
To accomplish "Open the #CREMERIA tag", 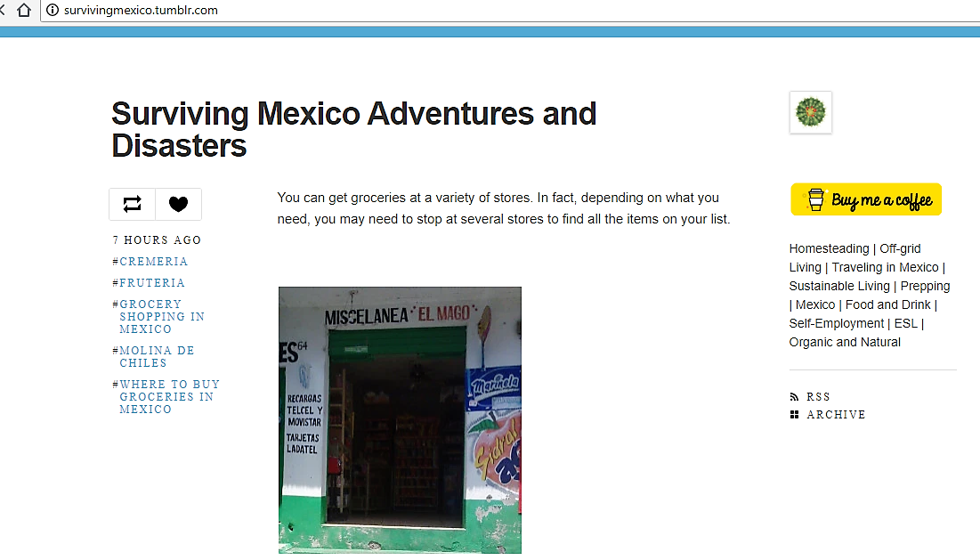I will [153, 262].
